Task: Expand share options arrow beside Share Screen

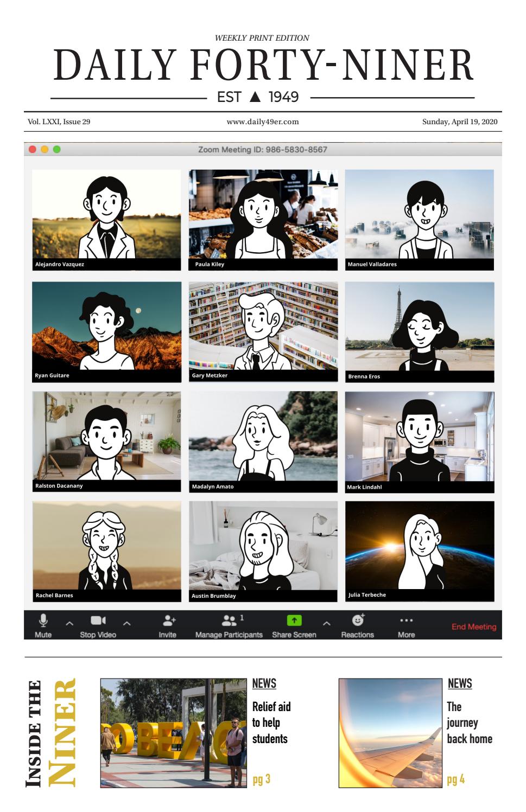Action: [326, 624]
